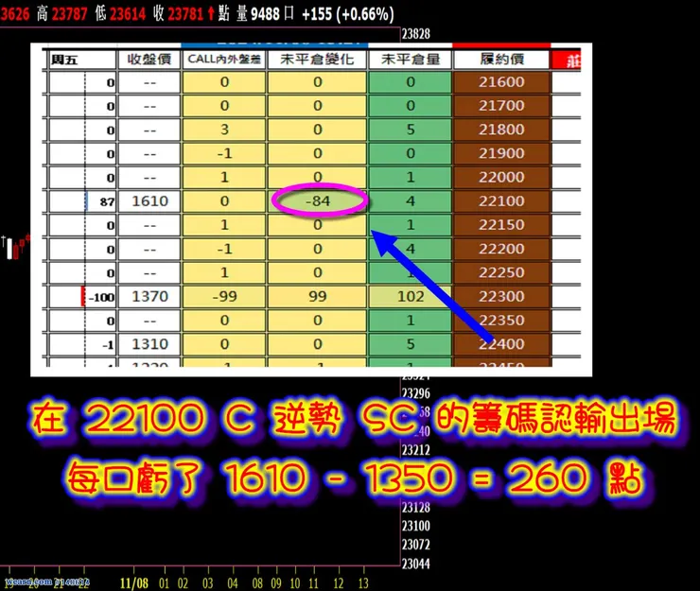700x591 pixels.
Task: Click the -100 value in 22300 row
Action: click(x=102, y=297)
